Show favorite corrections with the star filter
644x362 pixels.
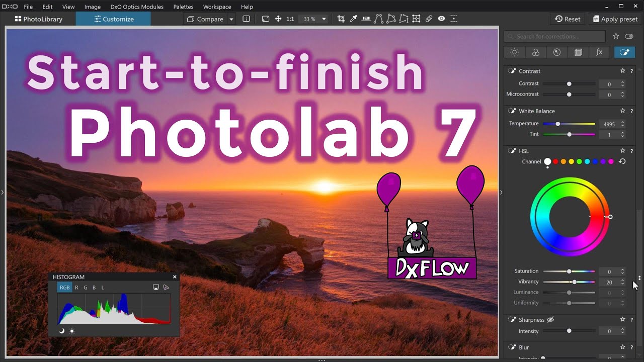point(616,36)
